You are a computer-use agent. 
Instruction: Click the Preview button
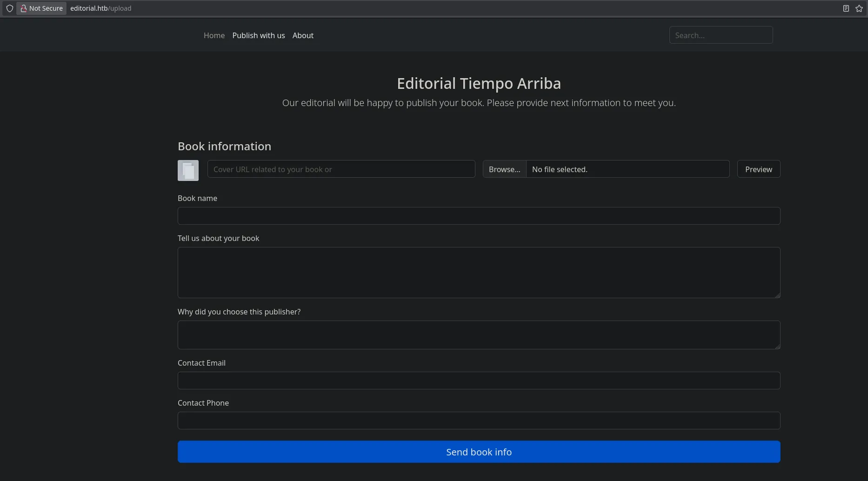[x=758, y=169]
